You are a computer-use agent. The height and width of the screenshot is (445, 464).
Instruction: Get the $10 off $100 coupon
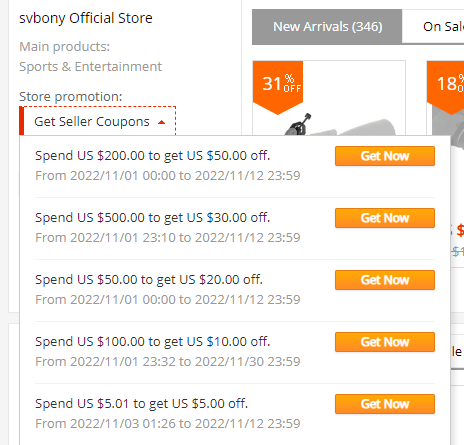(385, 342)
